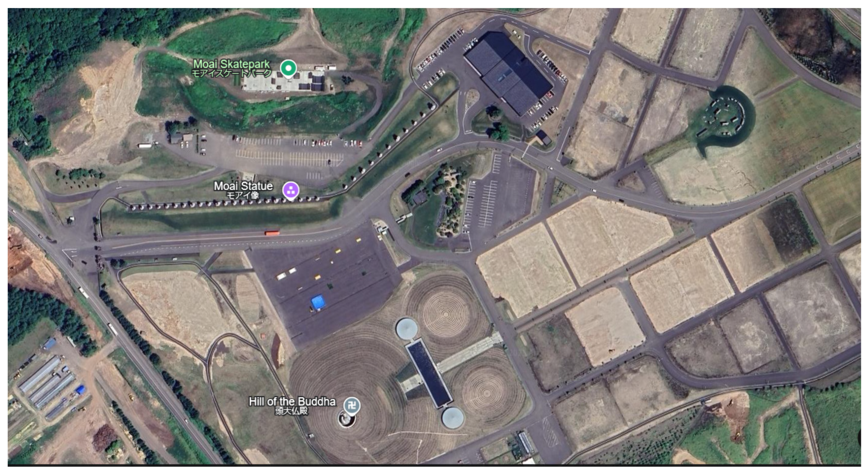Click the circular stone monument in the pond
Image resolution: width=868 pixels, height=473 pixels.
pyautogui.click(x=724, y=117)
